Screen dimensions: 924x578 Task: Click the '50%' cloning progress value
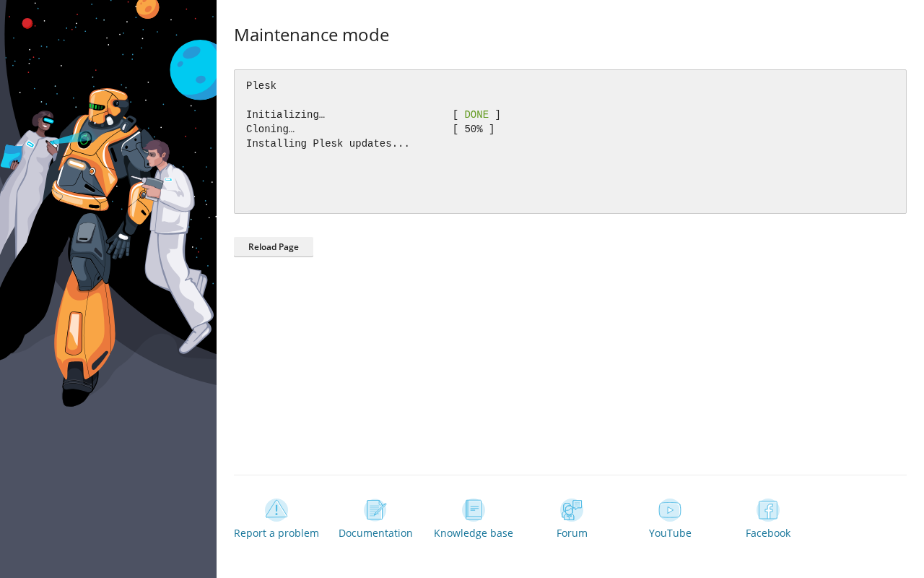pyautogui.click(x=474, y=129)
